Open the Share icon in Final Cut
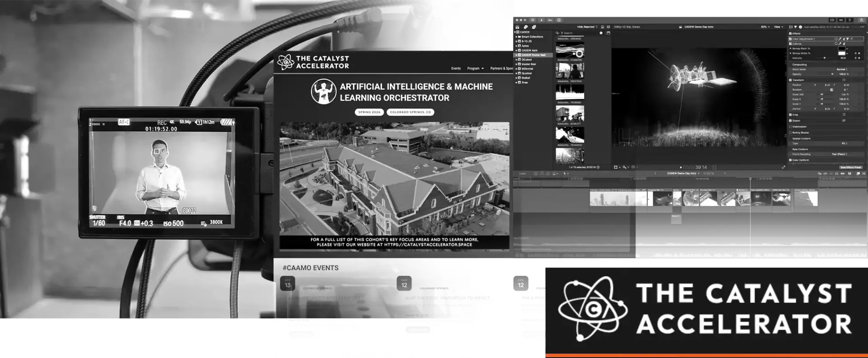Image resolution: width=868 pixels, height=358 pixels. point(862,20)
